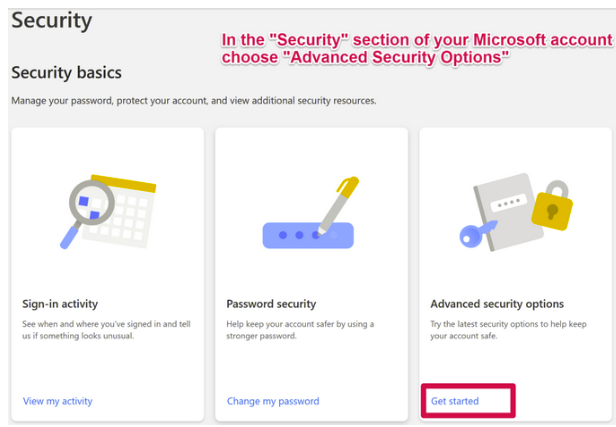Click the Advanced security options description text
The height and width of the screenshot is (427, 616).
(x=508, y=330)
